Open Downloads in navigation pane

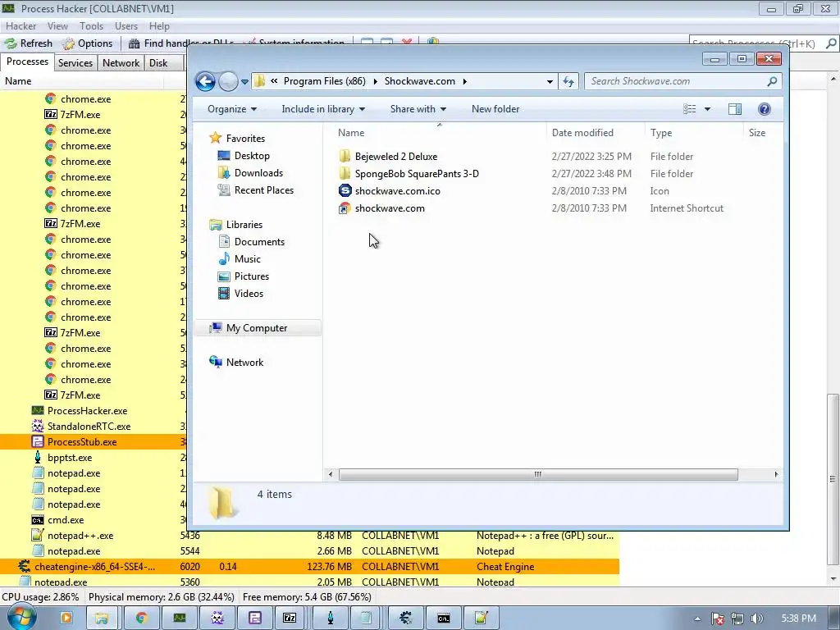tap(258, 173)
